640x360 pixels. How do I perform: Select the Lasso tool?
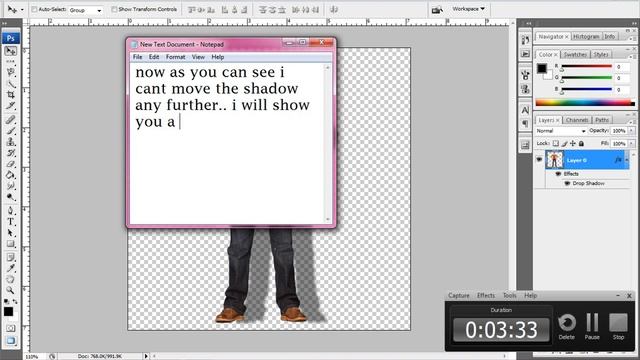coord(11,73)
